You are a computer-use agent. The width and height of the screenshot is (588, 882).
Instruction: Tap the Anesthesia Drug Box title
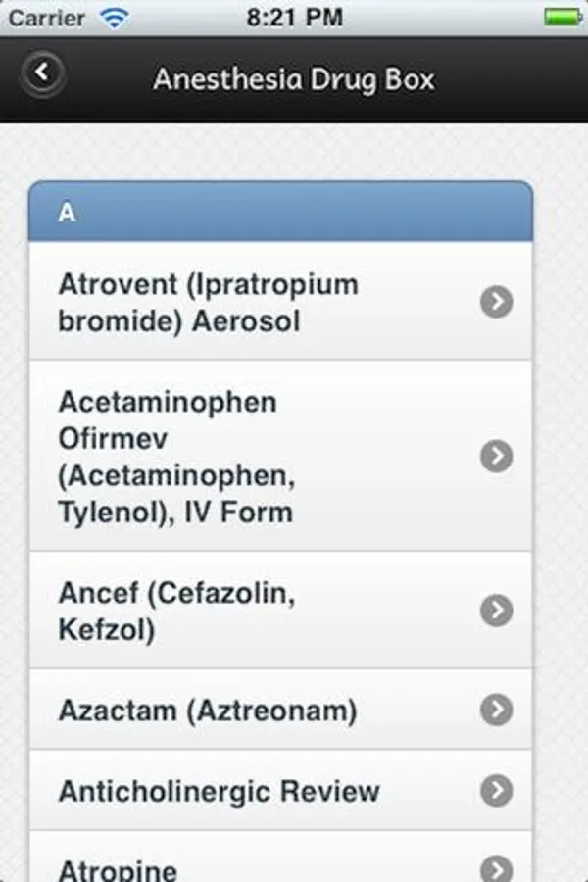pos(293,79)
